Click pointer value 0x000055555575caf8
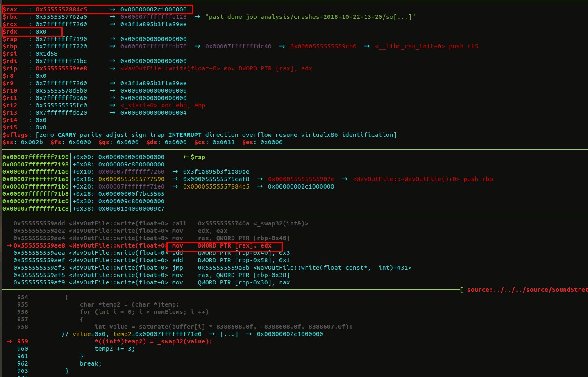This screenshot has width=588, height=377. pos(216,179)
